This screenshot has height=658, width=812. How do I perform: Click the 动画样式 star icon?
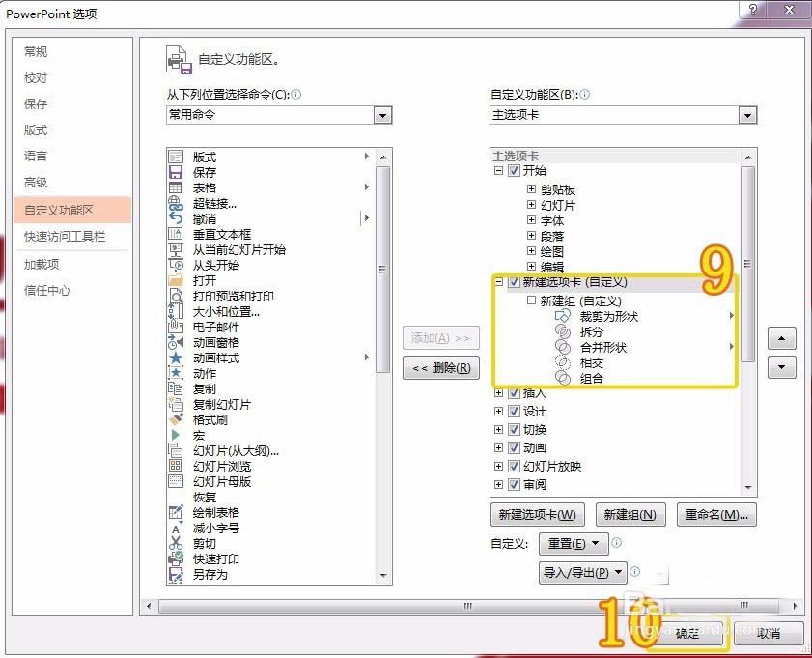(177, 357)
